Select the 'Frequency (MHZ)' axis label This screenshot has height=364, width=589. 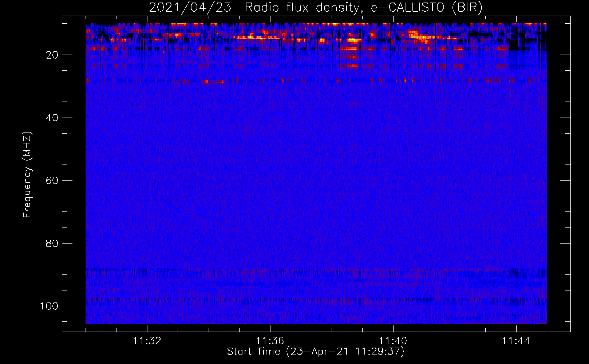[x=27, y=174]
